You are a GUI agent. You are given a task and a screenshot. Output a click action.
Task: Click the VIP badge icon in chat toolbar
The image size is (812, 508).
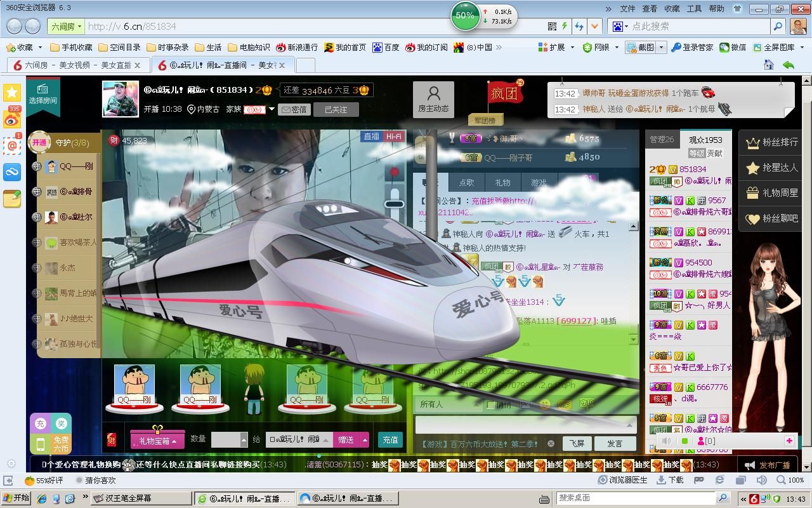click(564, 404)
